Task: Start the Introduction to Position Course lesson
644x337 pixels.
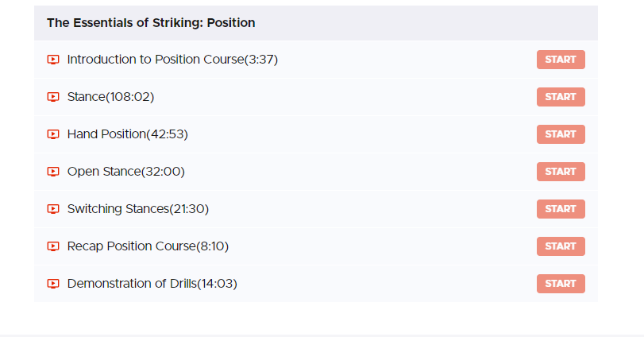Action: click(561, 60)
